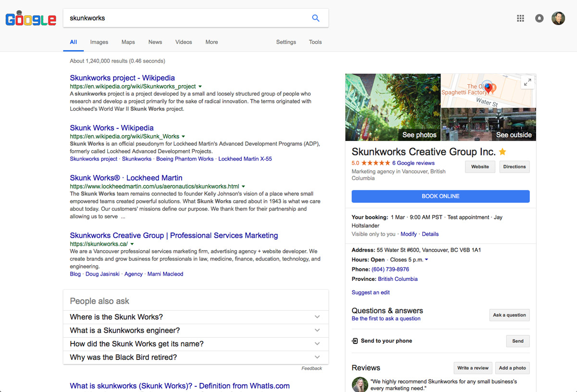Click the Write a review button

click(x=473, y=368)
